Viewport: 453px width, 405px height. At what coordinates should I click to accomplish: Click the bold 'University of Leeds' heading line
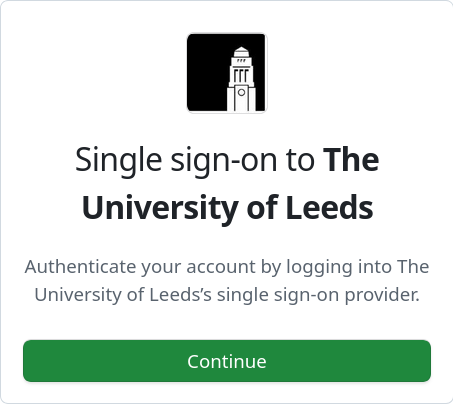pyautogui.click(x=227, y=208)
